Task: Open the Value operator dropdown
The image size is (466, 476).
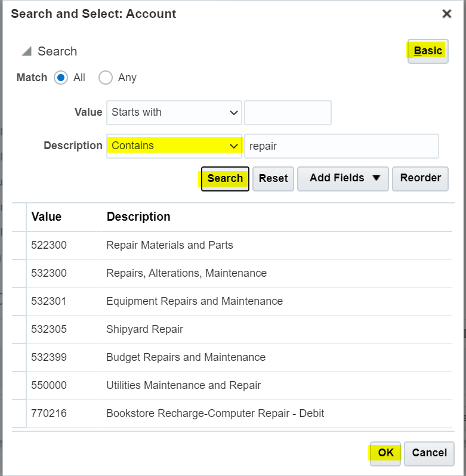Action: pos(174,113)
